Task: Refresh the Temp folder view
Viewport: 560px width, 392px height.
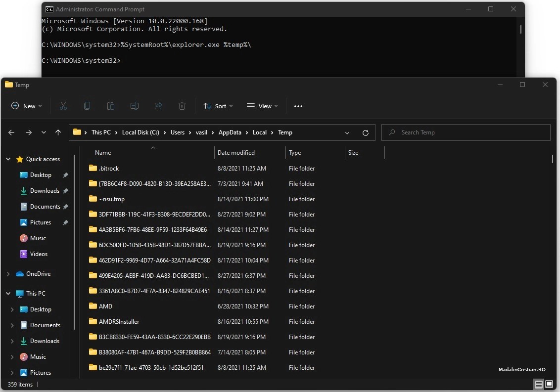Action: pos(366,132)
